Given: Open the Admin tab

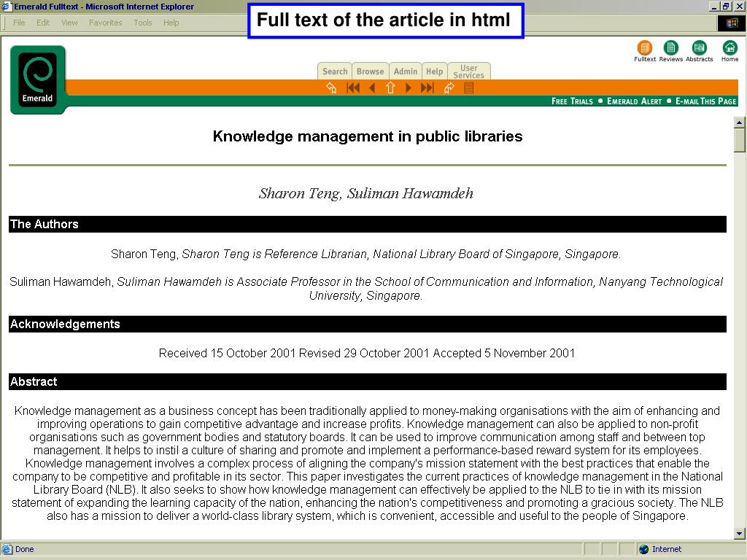Looking at the screenshot, I should [406, 71].
